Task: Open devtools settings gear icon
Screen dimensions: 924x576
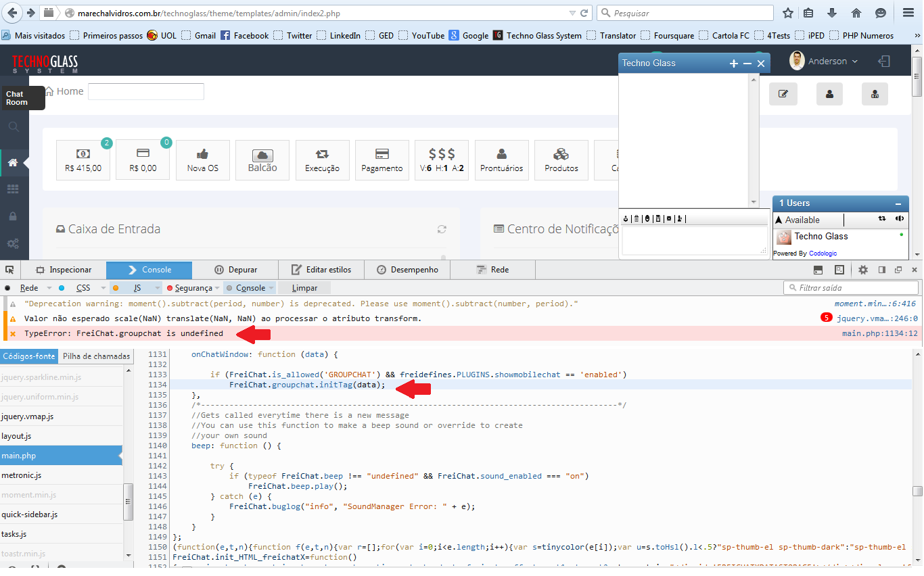Action: pyautogui.click(x=863, y=270)
